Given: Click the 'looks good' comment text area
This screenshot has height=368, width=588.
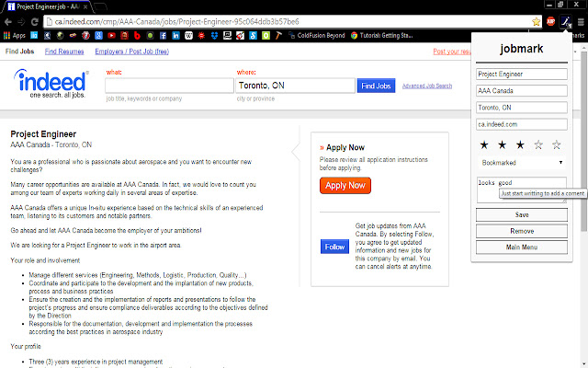Looking at the screenshot, I should coord(522,190).
